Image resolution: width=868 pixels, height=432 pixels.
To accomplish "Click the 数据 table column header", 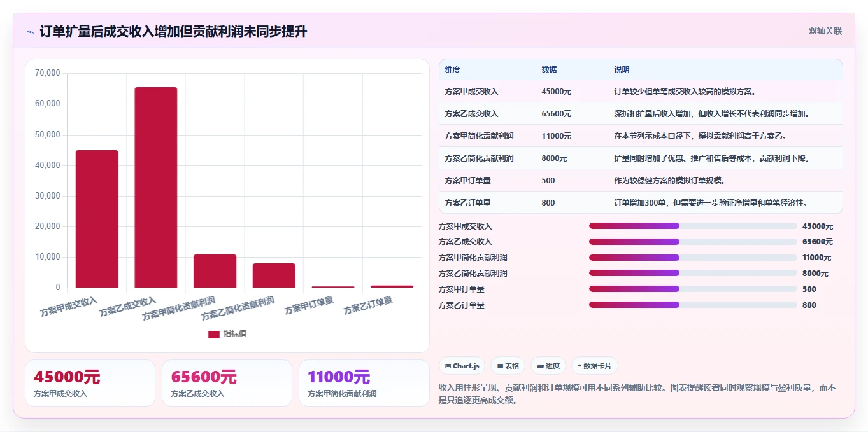I will (x=550, y=70).
